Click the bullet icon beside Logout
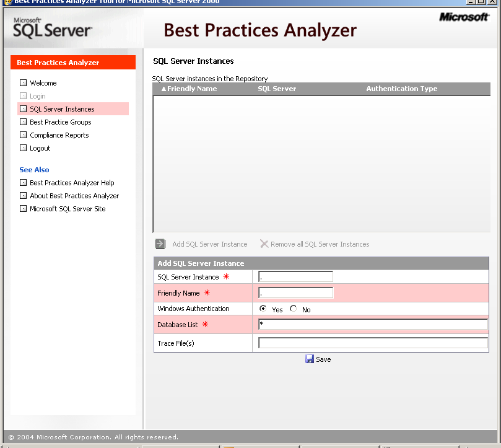 [x=23, y=148]
